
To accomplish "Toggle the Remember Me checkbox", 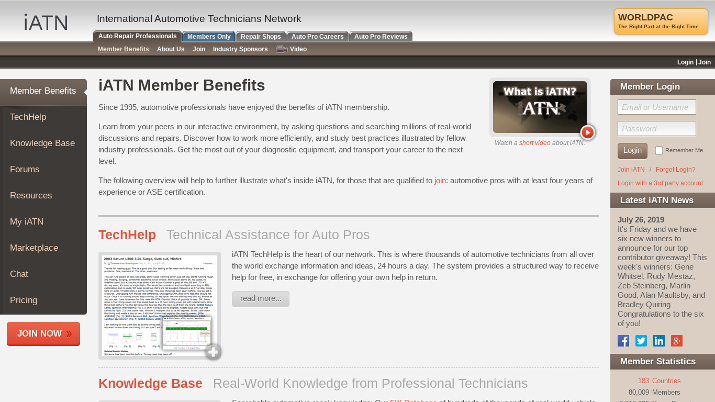I will click(x=658, y=150).
